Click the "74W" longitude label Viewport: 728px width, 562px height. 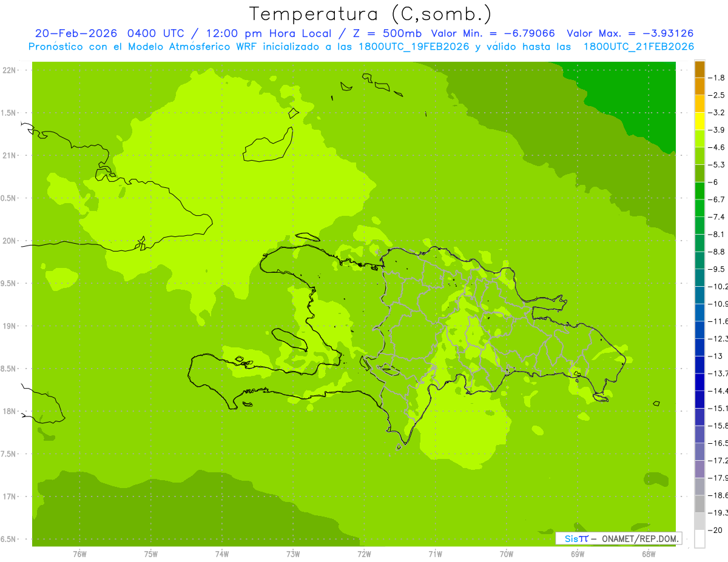tap(222, 554)
